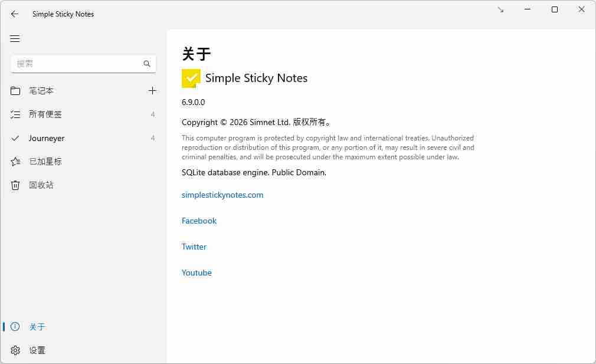The image size is (596, 364).
Task: Click the search magnifier icon
Action: click(x=147, y=63)
